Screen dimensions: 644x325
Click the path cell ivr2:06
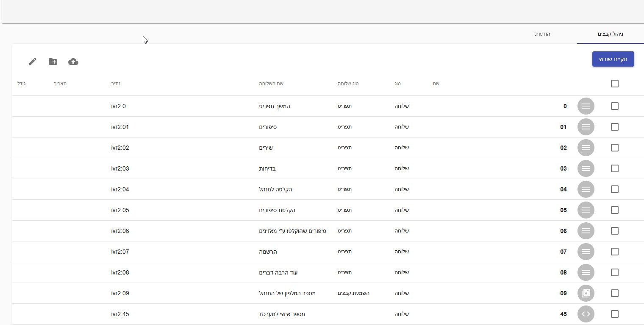pyautogui.click(x=120, y=231)
